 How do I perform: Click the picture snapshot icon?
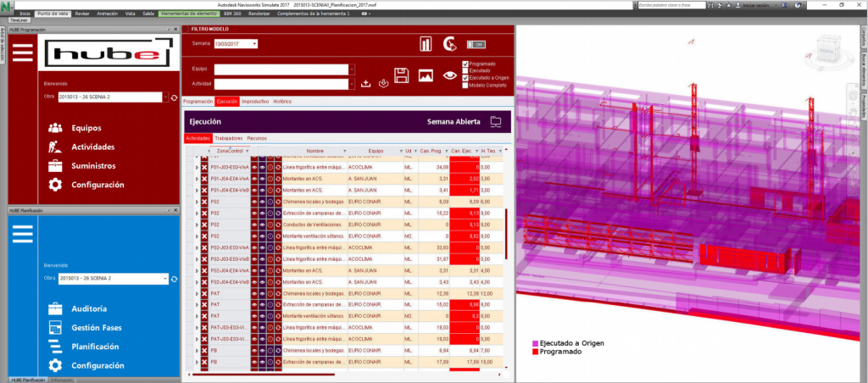(x=426, y=75)
